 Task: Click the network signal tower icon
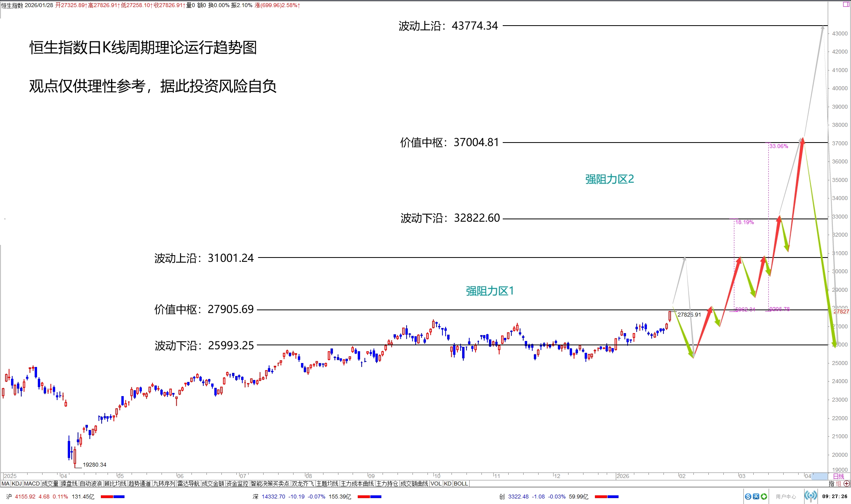pos(810,496)
